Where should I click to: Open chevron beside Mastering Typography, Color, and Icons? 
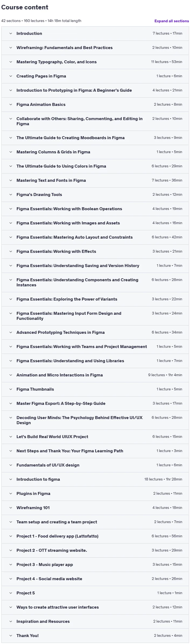tap(11, 62)
